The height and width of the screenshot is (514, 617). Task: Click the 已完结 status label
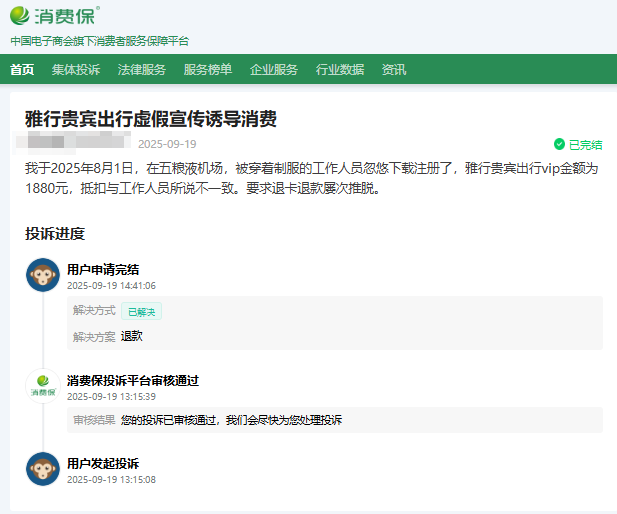(x=586, y=145)
